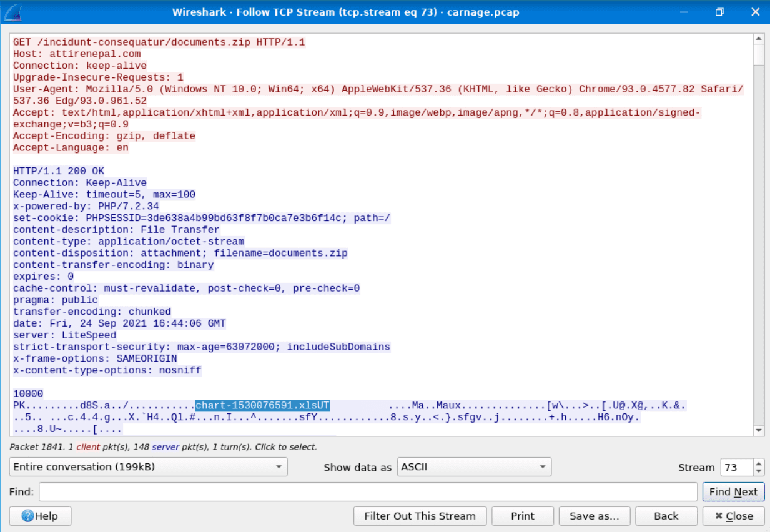
Task: Click the Save as... button
Action: click(594, 516)
